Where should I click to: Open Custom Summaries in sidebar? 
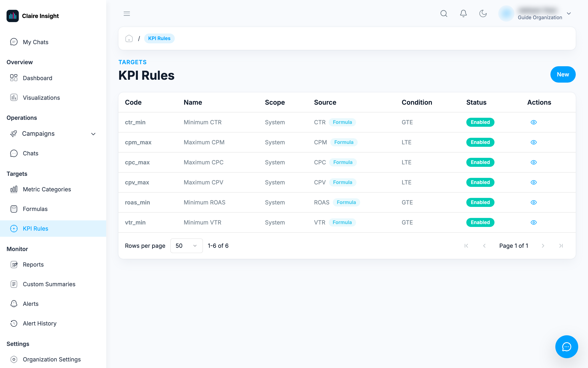click(53, 284)
